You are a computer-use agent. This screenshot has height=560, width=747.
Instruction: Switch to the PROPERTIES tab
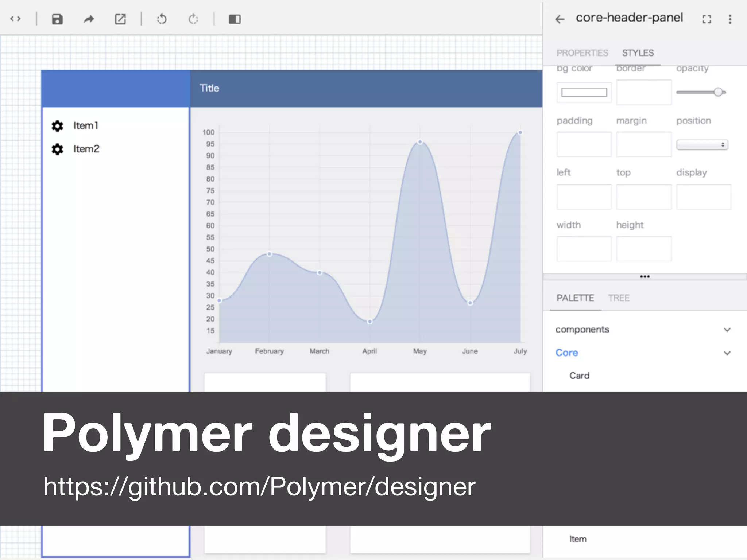pos(582,53)
